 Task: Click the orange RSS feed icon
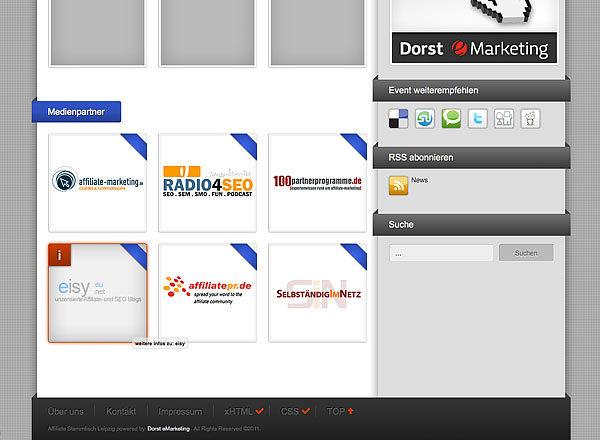coord(398,186)
